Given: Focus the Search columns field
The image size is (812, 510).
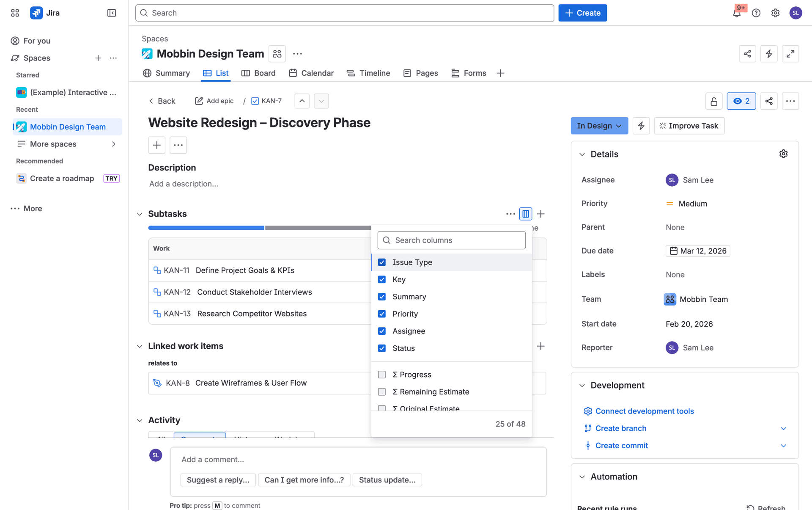Looking at the screenshot, I should click(451, 240).
